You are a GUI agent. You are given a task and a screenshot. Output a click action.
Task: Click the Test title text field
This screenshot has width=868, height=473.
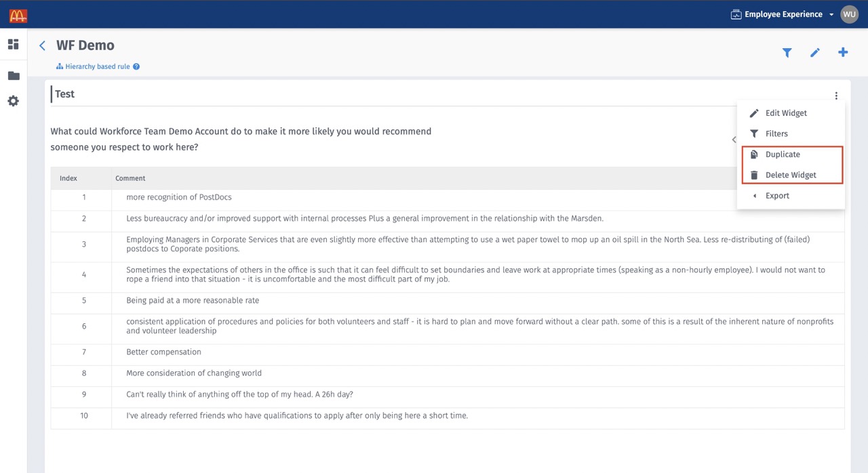64,94
